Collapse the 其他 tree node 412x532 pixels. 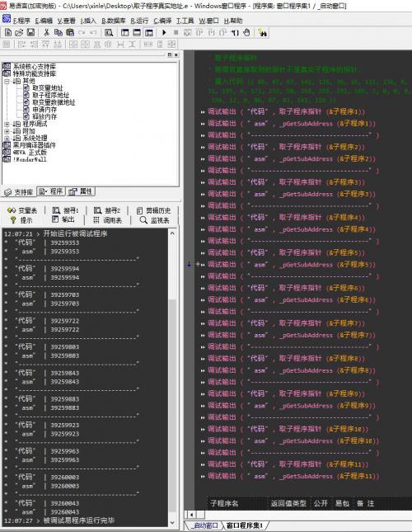pyautogui.click(x=7, y=81)
